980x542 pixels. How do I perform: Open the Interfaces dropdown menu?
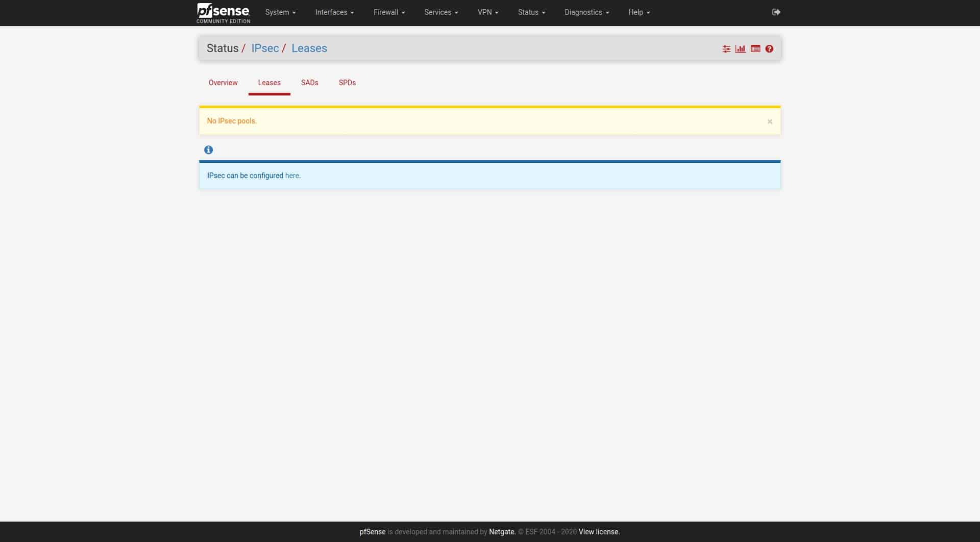point(334,12)
